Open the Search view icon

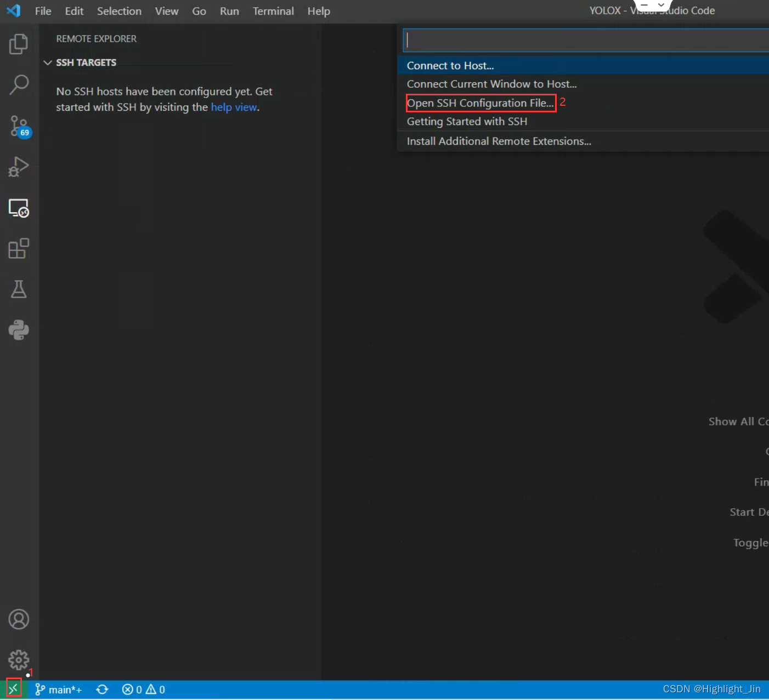coord(19,85)
